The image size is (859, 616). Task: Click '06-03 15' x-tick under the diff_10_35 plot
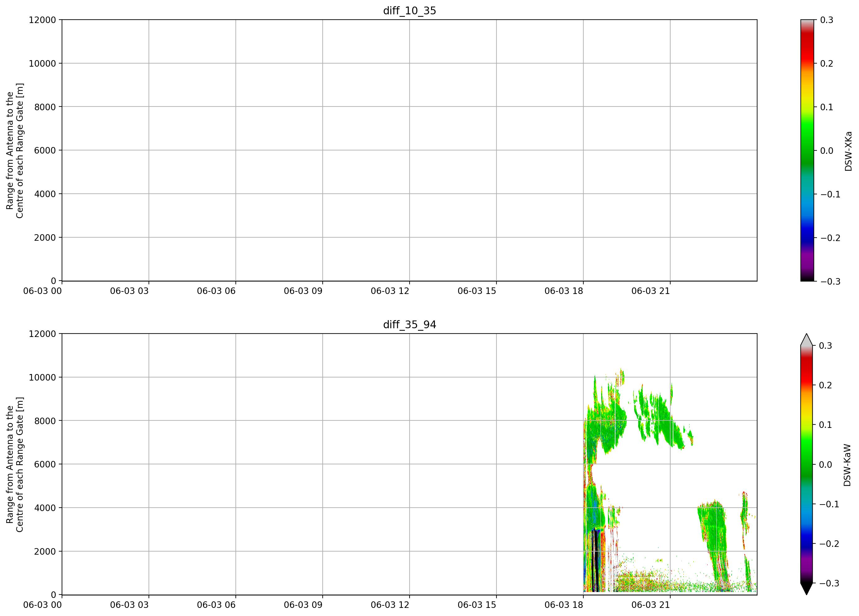click(x=477, y=291)
